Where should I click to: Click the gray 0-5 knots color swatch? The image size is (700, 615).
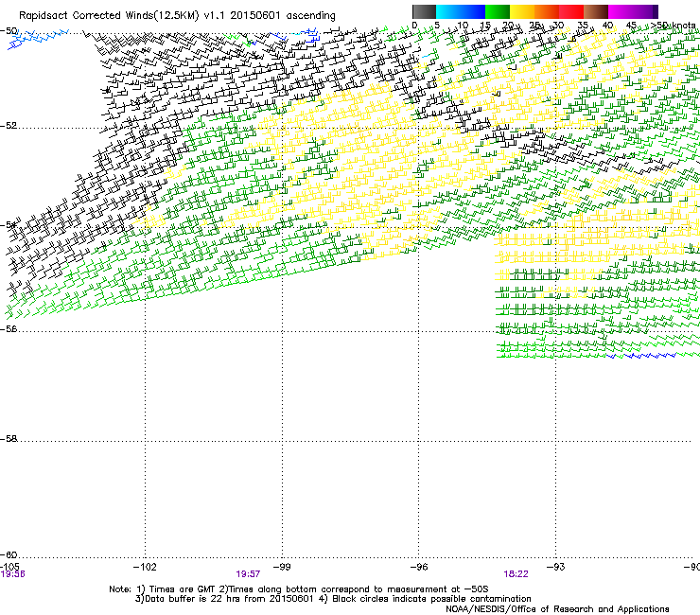(424, 11)
